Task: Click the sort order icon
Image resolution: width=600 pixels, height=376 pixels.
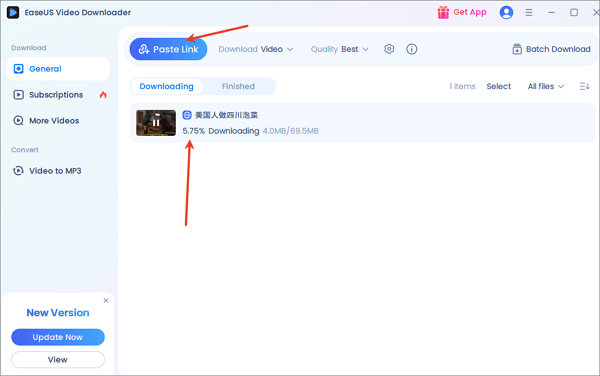Action: pyautogui.click(x=584, y=86)
